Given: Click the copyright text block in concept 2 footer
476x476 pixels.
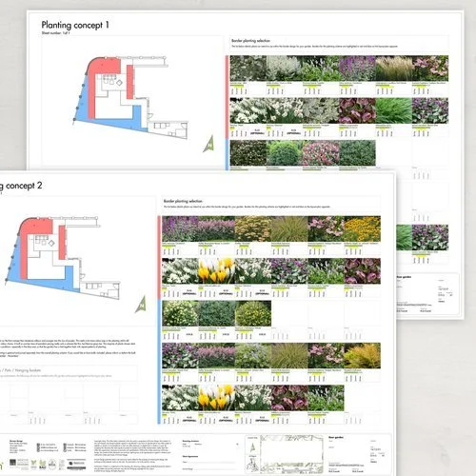Looking at the screenshot, I should coord(132,455).
